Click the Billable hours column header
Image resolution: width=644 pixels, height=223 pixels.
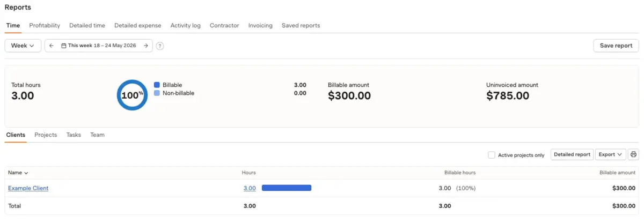tap(460, 173)
